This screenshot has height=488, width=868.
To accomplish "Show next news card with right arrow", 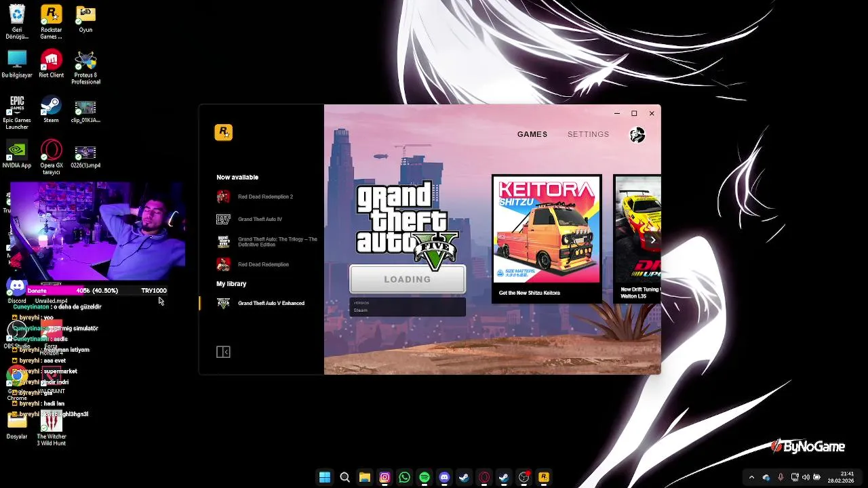I will tap(652, 239).
